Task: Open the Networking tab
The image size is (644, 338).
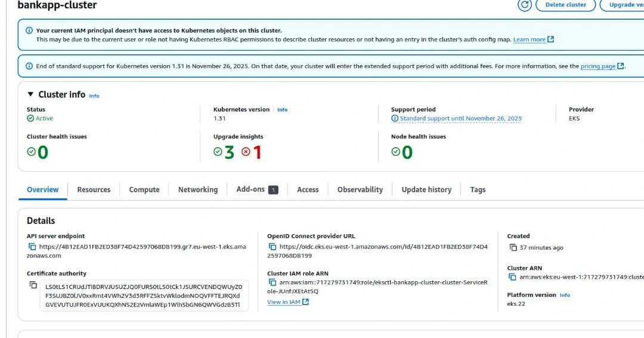Action: (x=198, y=189)
